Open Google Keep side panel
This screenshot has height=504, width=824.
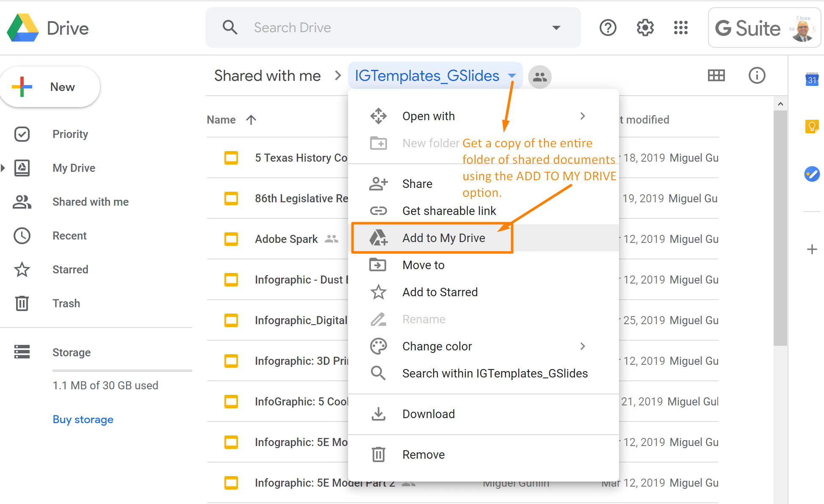tap(812, 126)
